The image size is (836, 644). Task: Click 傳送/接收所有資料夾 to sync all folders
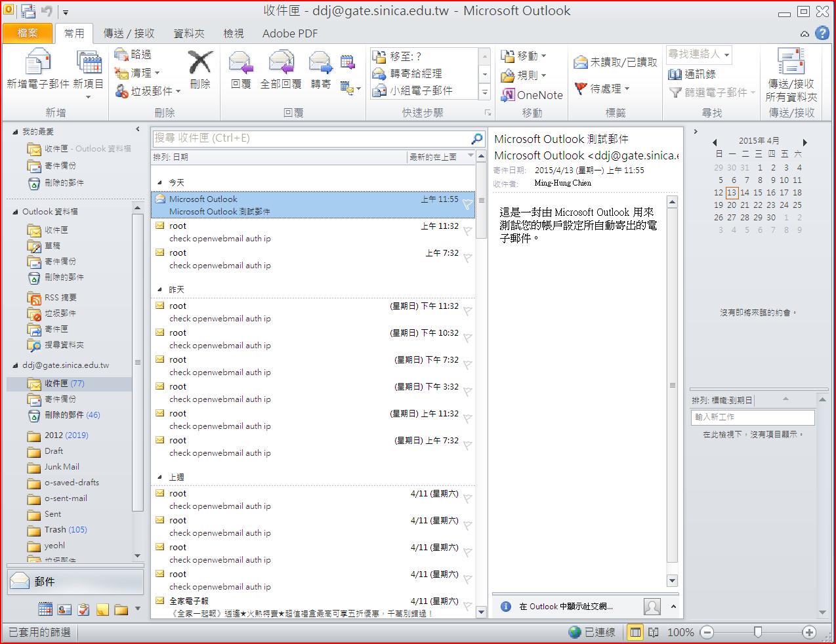tap(791, 75)
